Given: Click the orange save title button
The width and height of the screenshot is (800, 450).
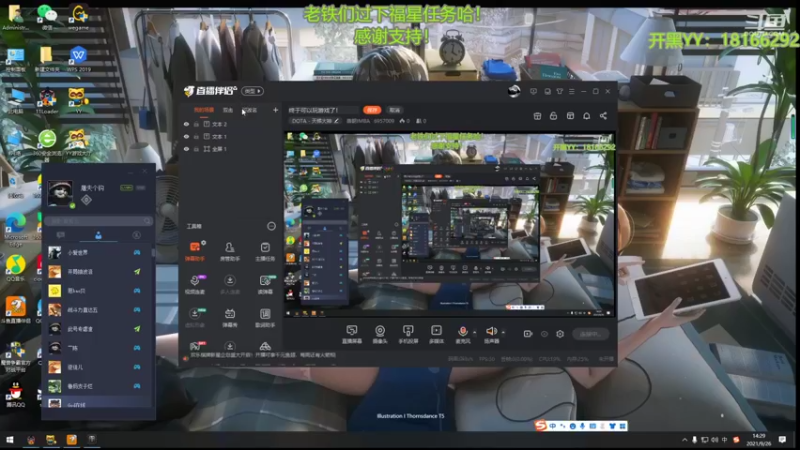Looking at the screenshot, I should pyautogui.click(x=372, y=110).
